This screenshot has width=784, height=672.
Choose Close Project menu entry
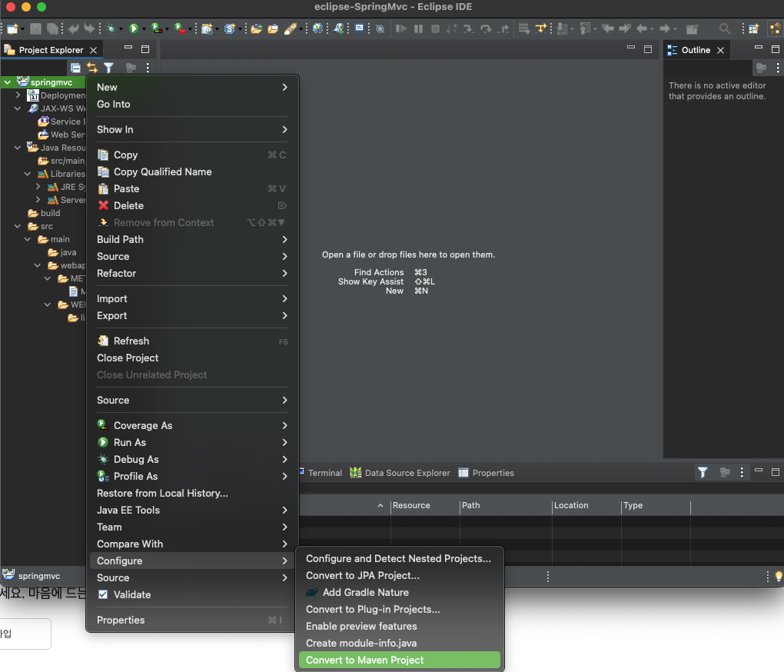pos(192,358)
